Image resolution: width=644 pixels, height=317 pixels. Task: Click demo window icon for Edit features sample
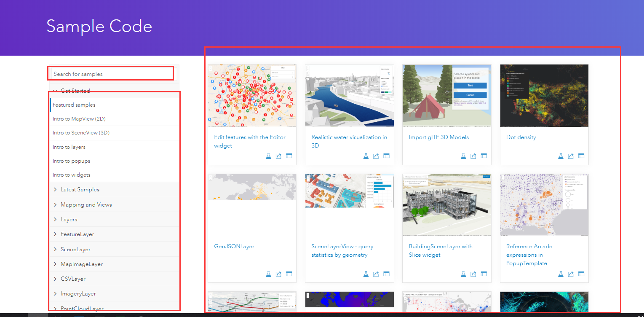coord(289,156)
